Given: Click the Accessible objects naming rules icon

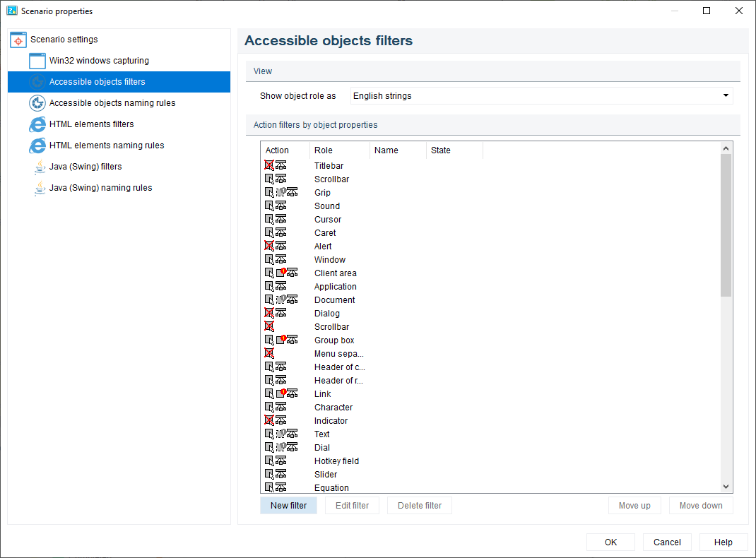Looking at the screenshot, I should 37,103.
